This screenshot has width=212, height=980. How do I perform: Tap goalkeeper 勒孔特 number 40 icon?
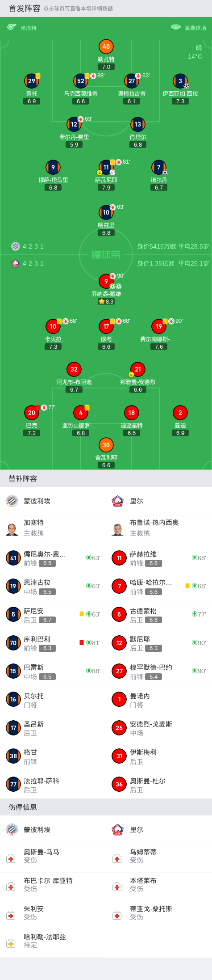106,46
